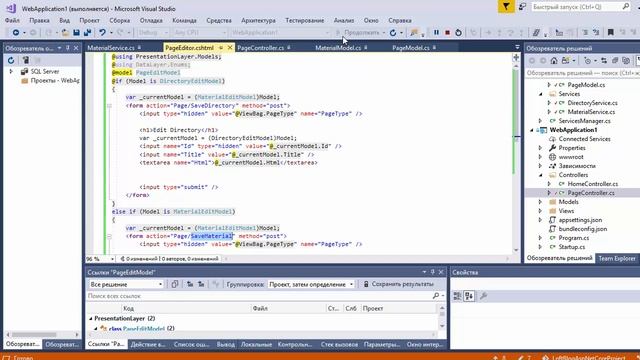The image size is (640, 360).
Task: Open the Сборка menu
Action: (120, 20)
